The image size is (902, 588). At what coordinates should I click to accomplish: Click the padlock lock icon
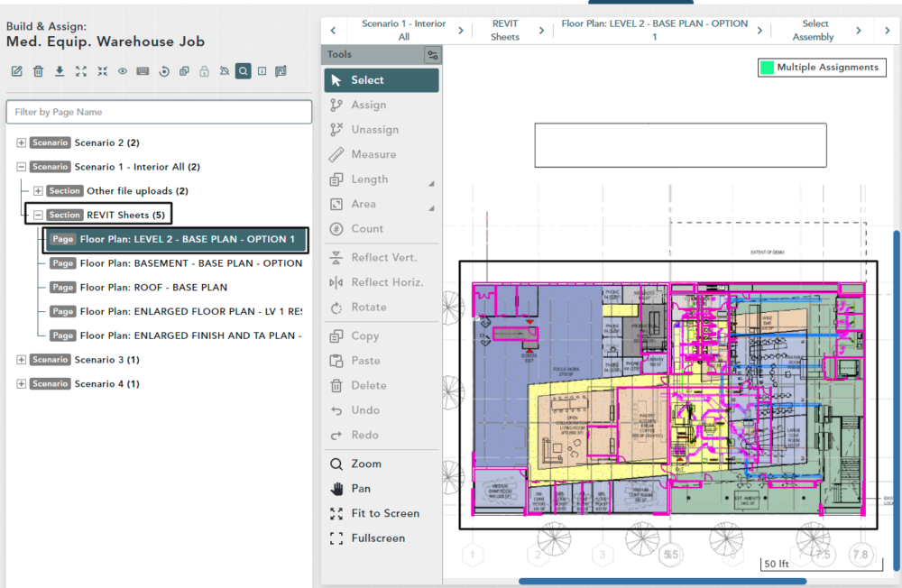pos(204,71)
